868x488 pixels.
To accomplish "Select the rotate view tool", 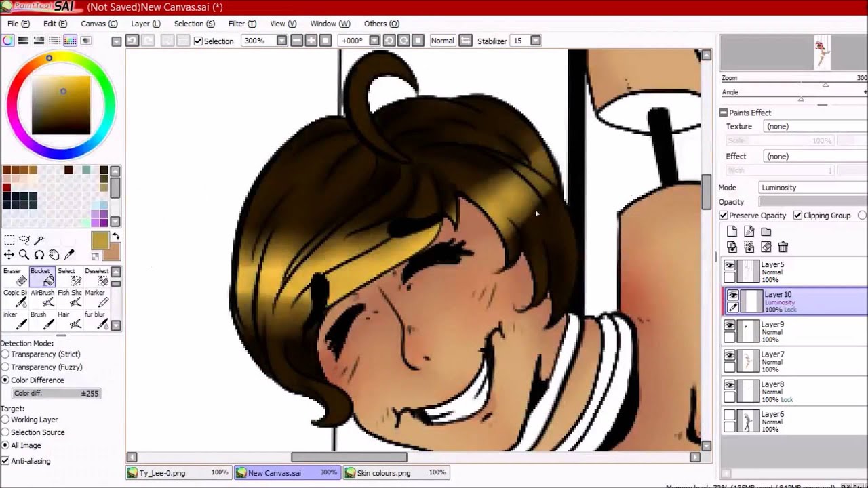I will [x=39, y=255].
